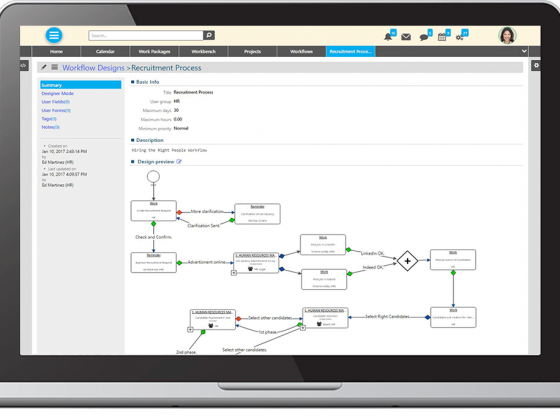The width and height of the screenshot is (560, 420).
Task: Open Tags in side menu
Action: [49, 119]
